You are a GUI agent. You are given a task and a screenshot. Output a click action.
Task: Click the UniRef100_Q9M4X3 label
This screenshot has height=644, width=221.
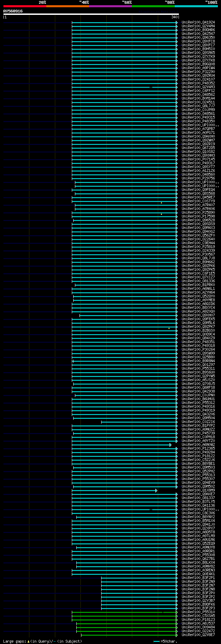[x=198, y=228]
